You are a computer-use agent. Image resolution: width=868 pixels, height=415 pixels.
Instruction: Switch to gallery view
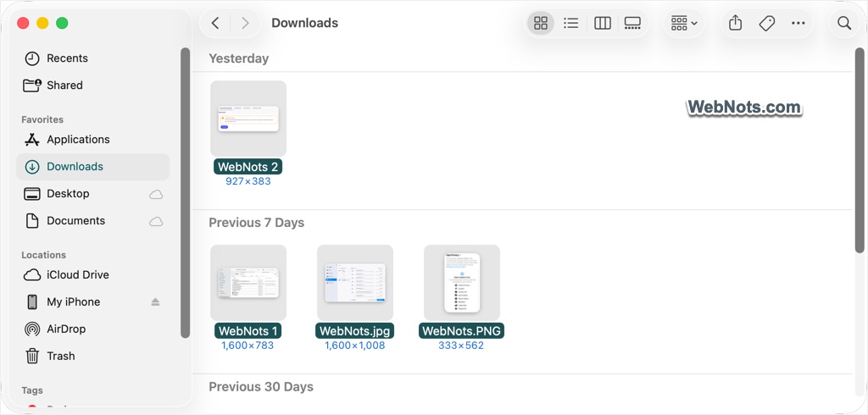point(632,23)
